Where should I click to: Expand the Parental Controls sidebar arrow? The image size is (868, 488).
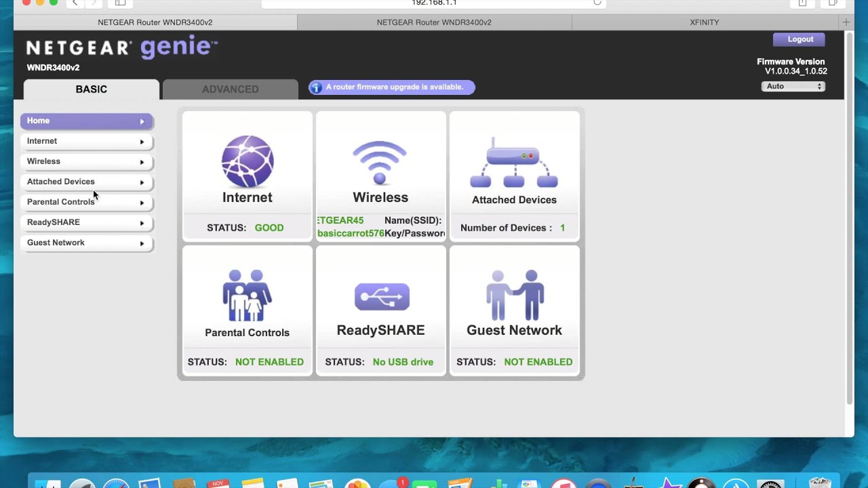(142, 203)
